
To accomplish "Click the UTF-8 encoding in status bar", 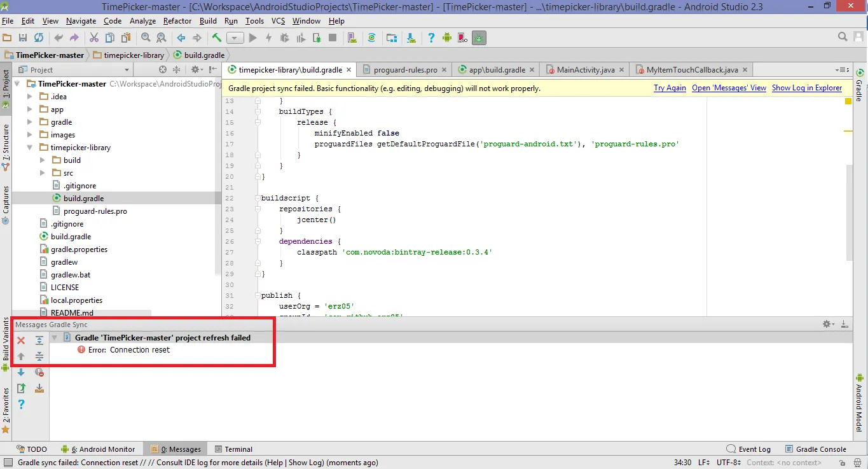I will (727, 463).
